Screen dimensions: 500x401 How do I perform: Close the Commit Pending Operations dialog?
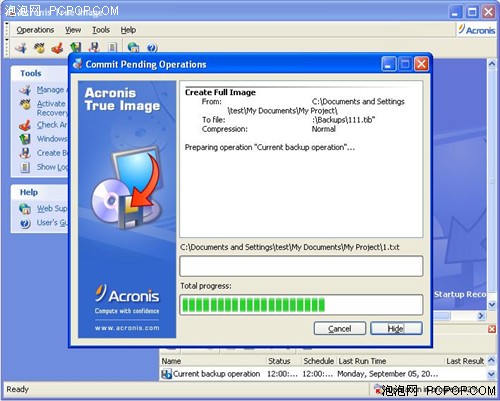click(x=421, y=64)
